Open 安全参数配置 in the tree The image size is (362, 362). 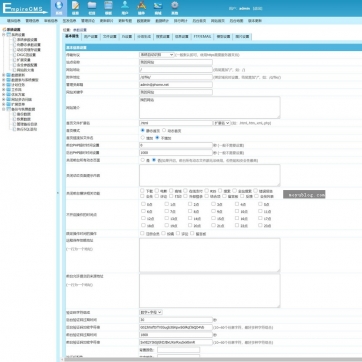click(27, 65)
